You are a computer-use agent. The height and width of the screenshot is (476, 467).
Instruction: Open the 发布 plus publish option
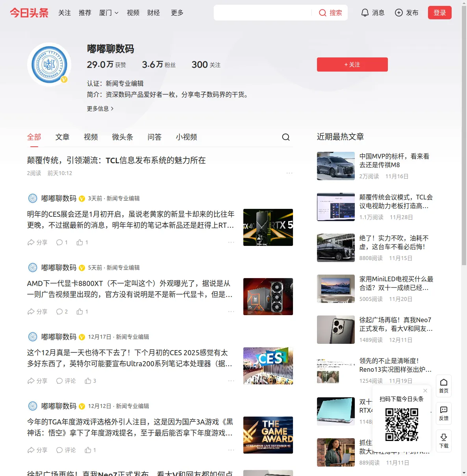pyautogui.click(x=407, y=13)
